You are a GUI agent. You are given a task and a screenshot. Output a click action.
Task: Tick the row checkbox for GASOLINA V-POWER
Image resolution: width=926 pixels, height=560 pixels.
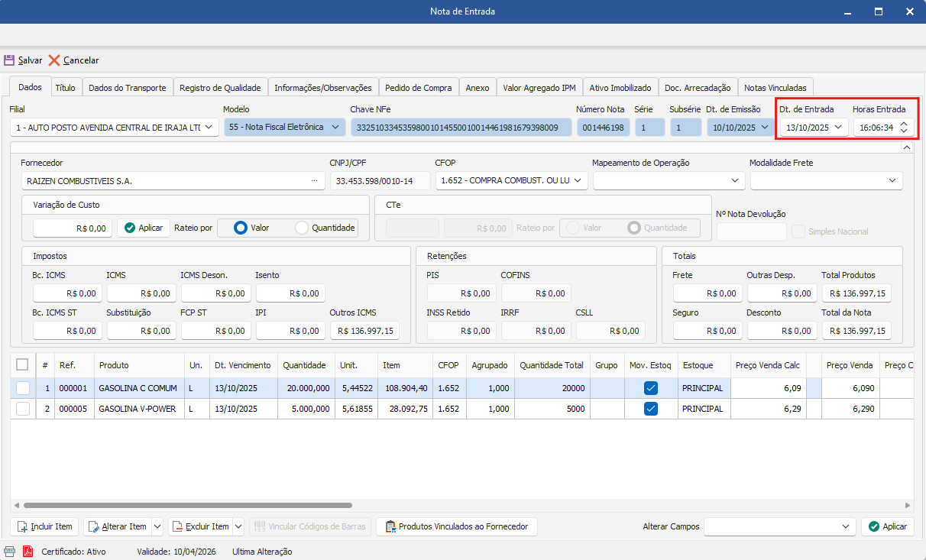pyautogui.click(x=23, y=409)
